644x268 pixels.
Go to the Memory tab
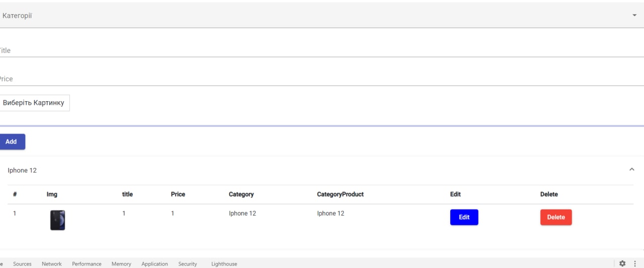121,264
